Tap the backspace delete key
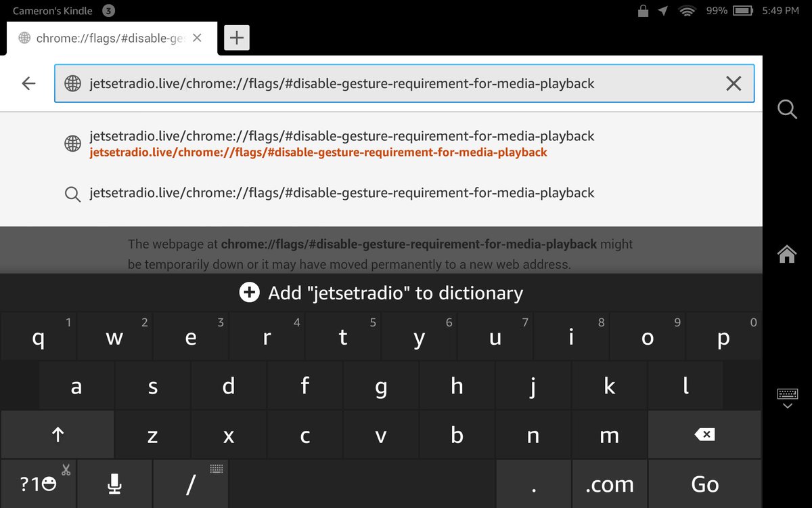Screen dimensions: 812x508 pos(704,436)
